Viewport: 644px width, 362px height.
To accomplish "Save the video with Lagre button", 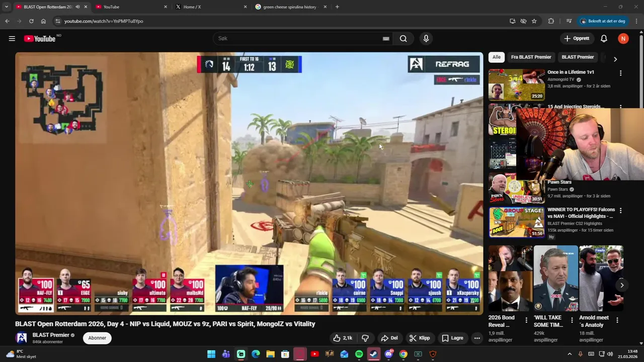I will [452, 338].
